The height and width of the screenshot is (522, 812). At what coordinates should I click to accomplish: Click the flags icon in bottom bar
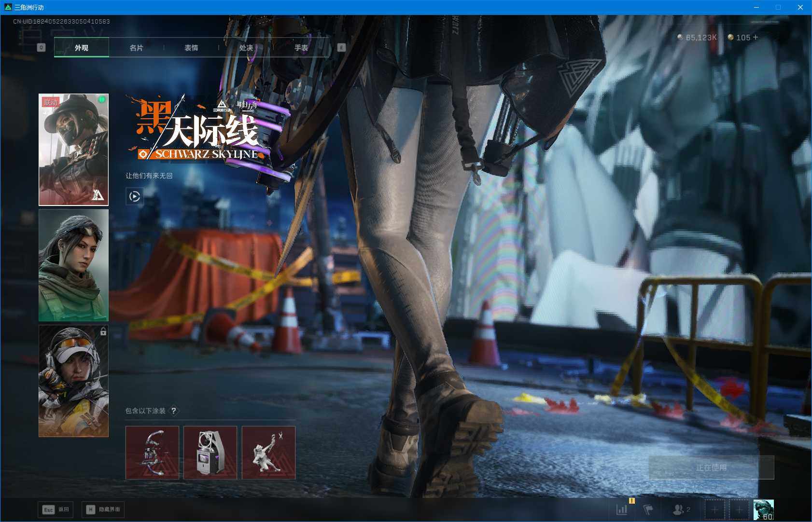pos(648,509)
